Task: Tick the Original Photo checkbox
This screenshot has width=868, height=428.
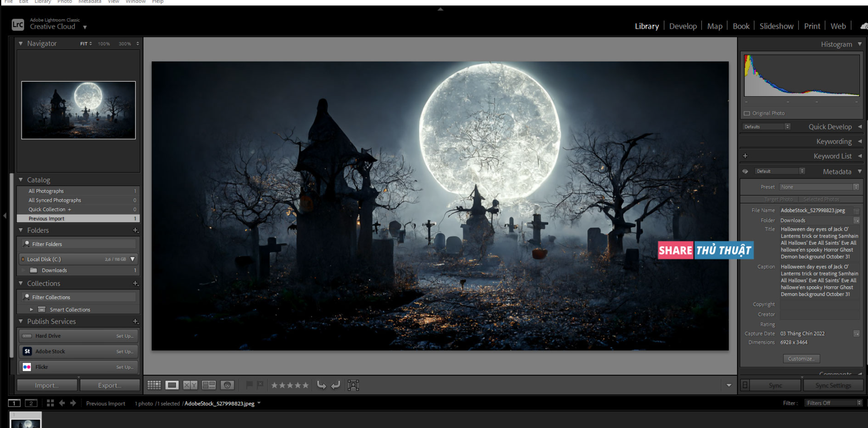Action: [747, 113]
